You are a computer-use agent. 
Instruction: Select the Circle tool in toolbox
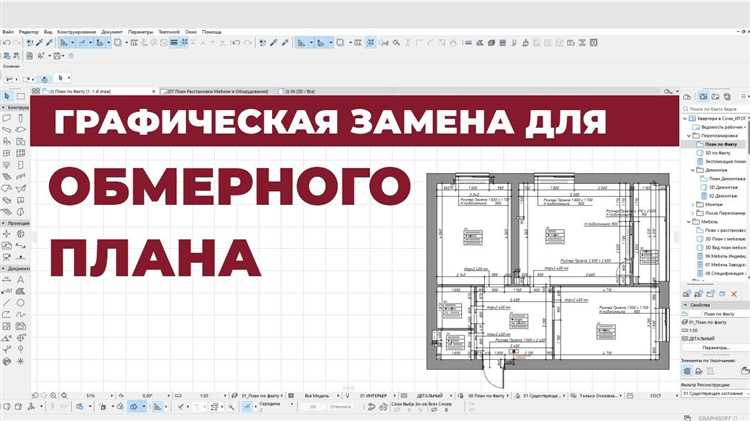(21, 303)
